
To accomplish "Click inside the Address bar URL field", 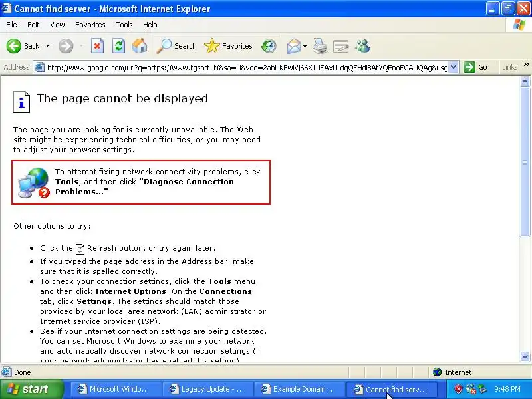I will click(247, 68).
